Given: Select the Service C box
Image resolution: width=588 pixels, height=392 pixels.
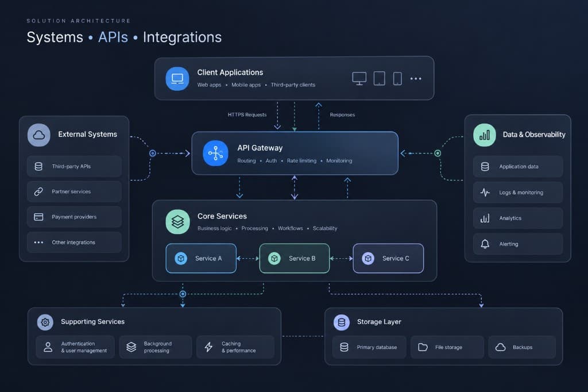Looking at the screenshot, I should 388,258.
